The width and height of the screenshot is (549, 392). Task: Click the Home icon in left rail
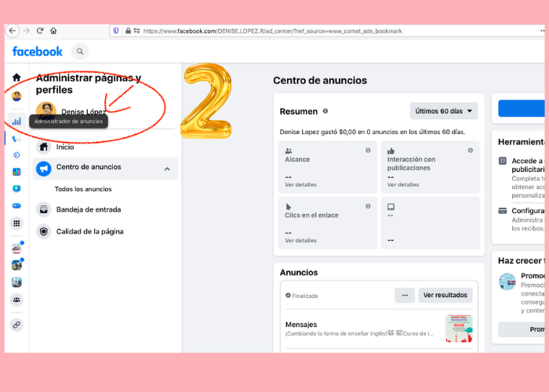tap(16, 78)
